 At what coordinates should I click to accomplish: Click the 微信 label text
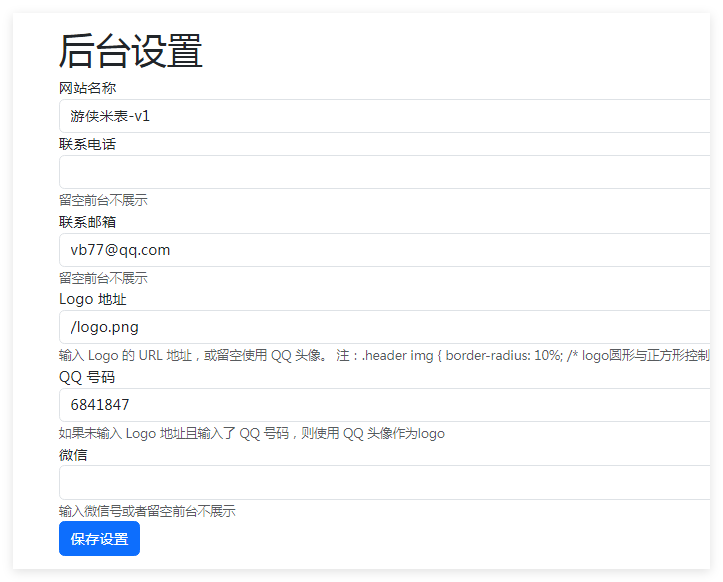[x=73, y=455]
